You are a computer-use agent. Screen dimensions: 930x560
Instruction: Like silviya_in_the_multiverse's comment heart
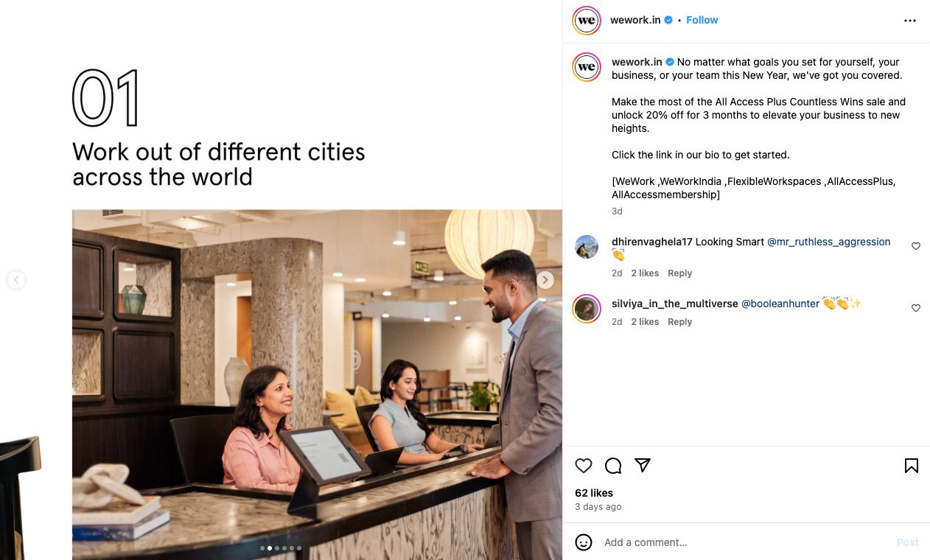[x=916, y=308]
